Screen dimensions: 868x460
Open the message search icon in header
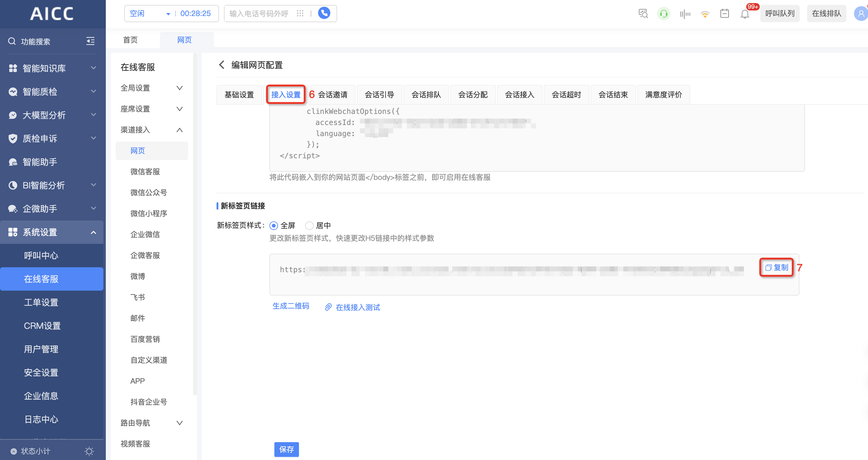click(643, 14)
